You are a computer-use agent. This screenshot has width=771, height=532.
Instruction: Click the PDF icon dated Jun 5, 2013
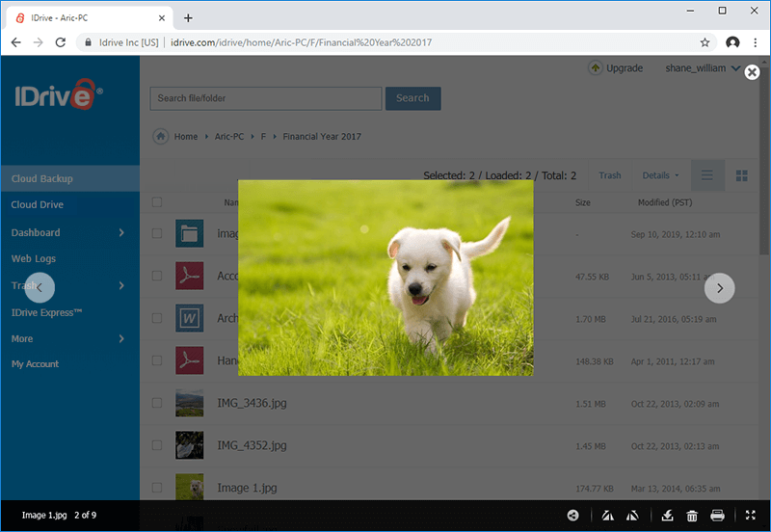click(x=189, y=276)
